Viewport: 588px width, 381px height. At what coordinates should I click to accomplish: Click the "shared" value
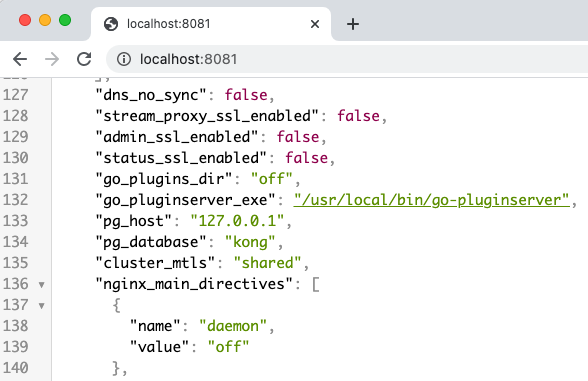268,263
